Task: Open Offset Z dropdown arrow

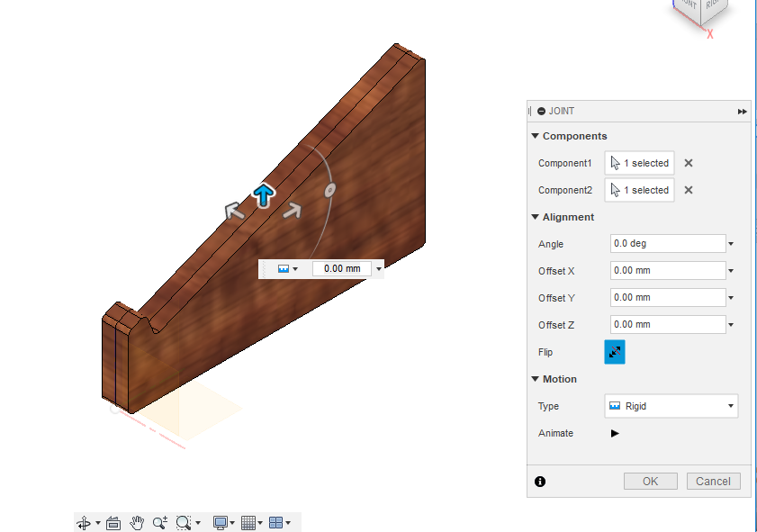Action: pos(731,325)
